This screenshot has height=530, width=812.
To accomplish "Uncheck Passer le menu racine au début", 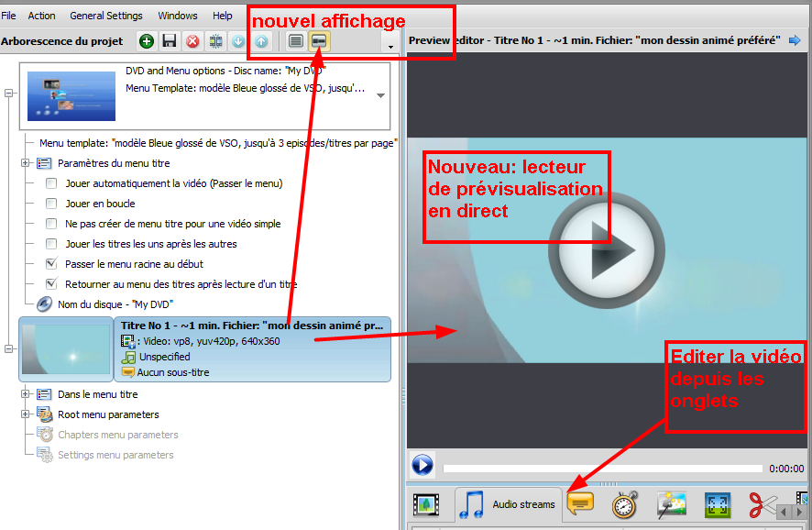I will [51, 264].
